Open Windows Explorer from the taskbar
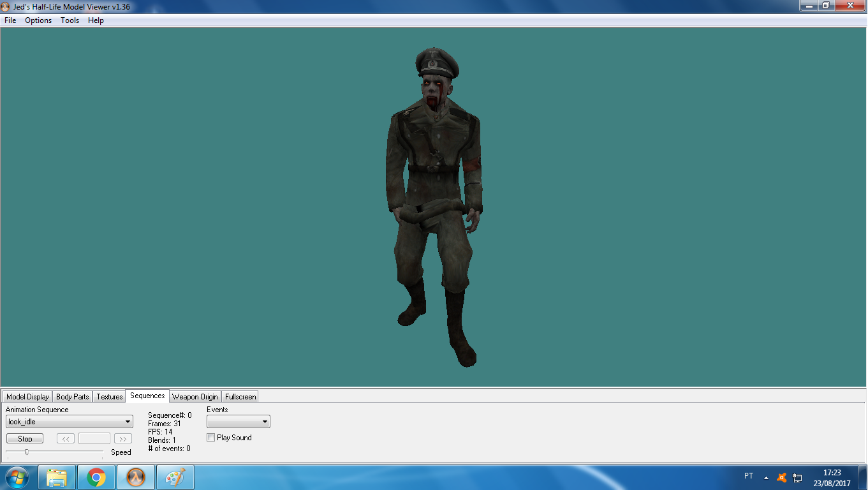 tap(57, 477)
